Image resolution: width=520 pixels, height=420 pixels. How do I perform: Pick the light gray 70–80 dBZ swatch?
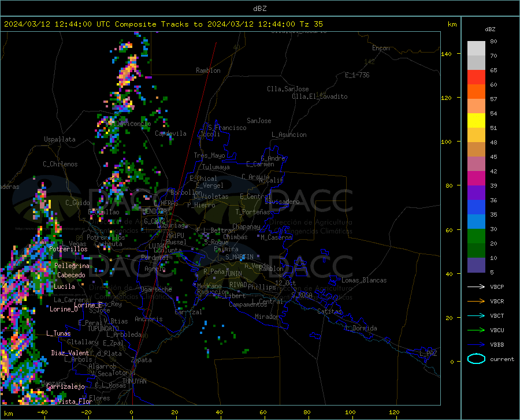tap(476, 48)
